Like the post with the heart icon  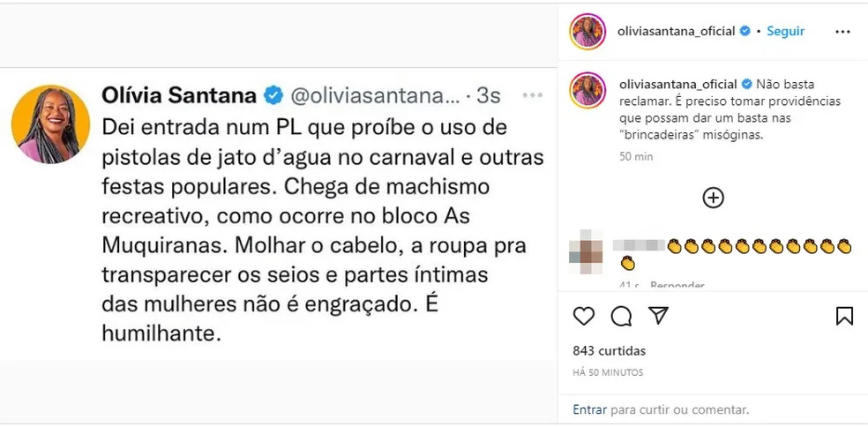(584, 316)
